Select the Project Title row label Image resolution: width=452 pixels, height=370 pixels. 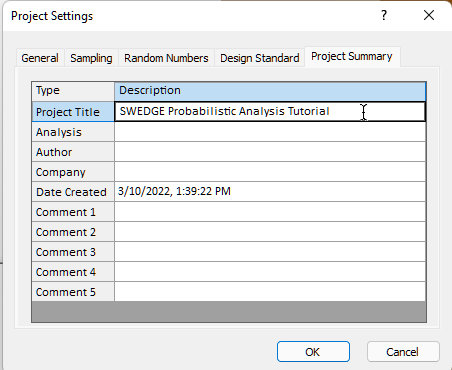click(x=73, y=112)
